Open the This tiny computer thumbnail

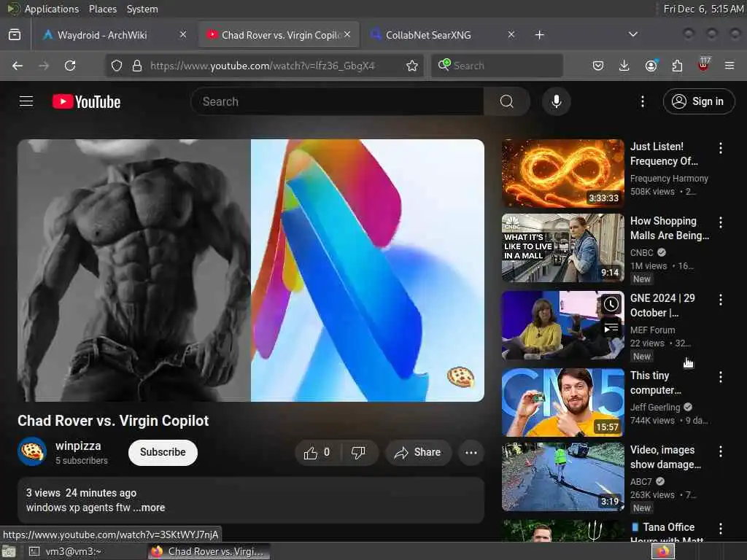562,402
